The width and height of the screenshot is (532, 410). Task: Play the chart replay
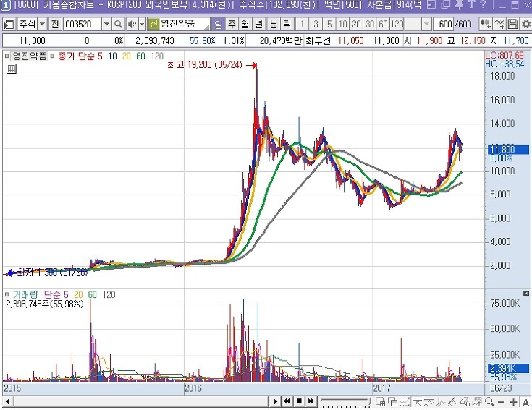pos(275,401)
